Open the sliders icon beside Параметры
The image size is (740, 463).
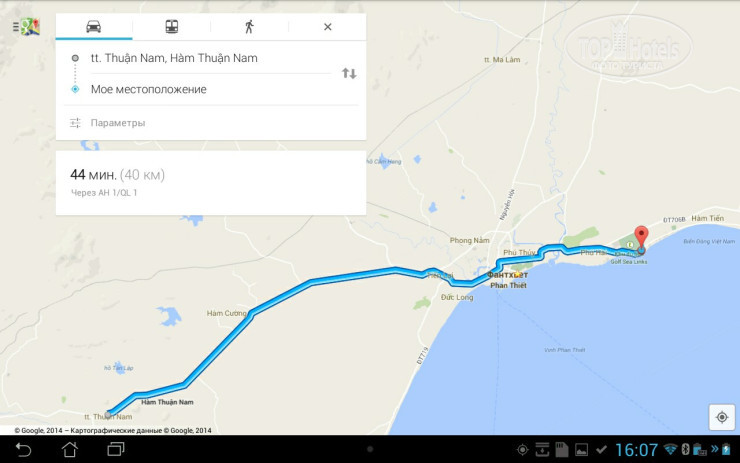pos(75,123)
